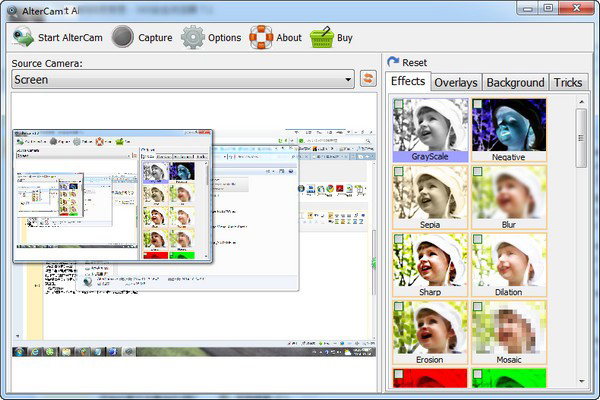Click the Start AlterCam label
The height and width of the screenshot is (400, 600).
click(70, 38)
